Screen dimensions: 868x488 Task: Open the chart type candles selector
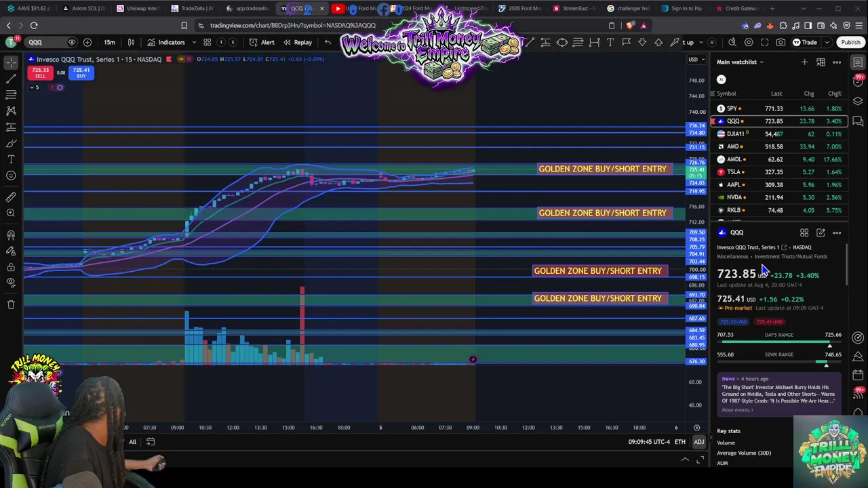pos(131,42)
